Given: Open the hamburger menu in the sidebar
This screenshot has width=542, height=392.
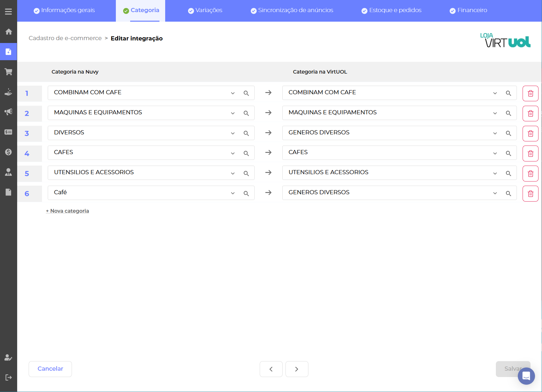Looking at the screenshot, I should point(9,12).
